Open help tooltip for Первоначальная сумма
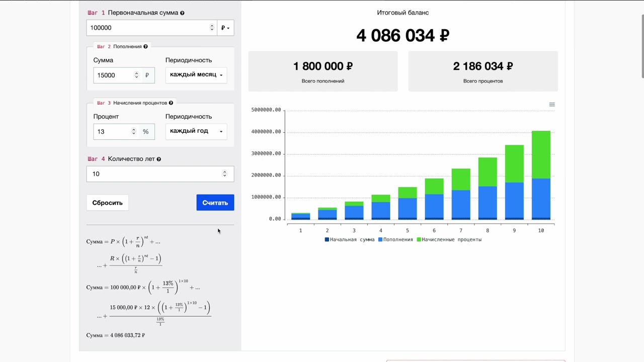Viewport: 644px width, 362px height. click(182, 13)
